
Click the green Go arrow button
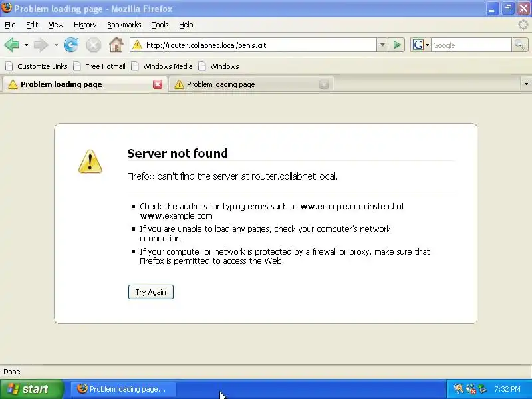click(x=396, y=45)
